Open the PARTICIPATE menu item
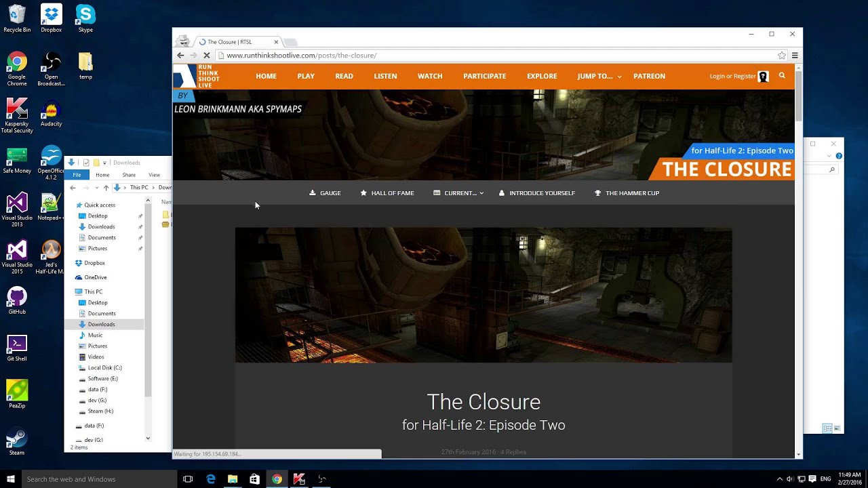 click(484, 76)
